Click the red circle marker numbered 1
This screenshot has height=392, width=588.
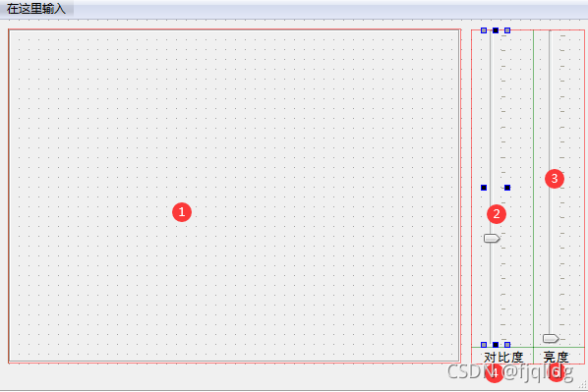pyautogui.click(x=182, y=212)
